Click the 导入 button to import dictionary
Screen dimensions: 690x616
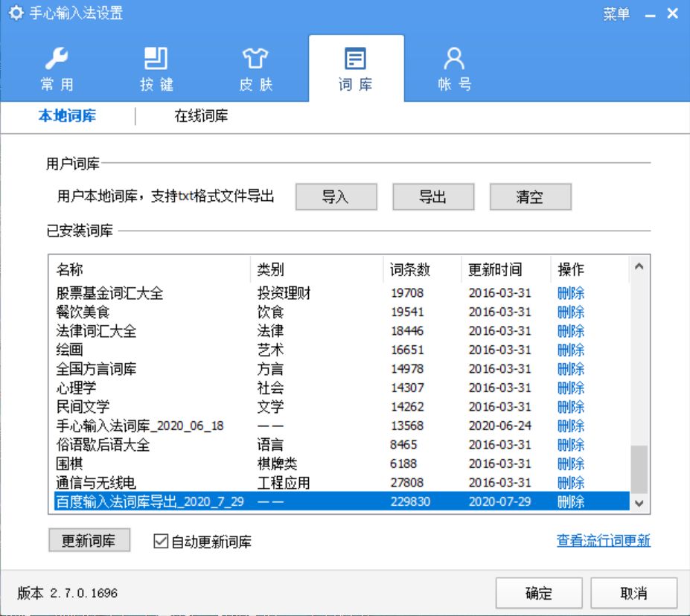click(x=336, y=196)
